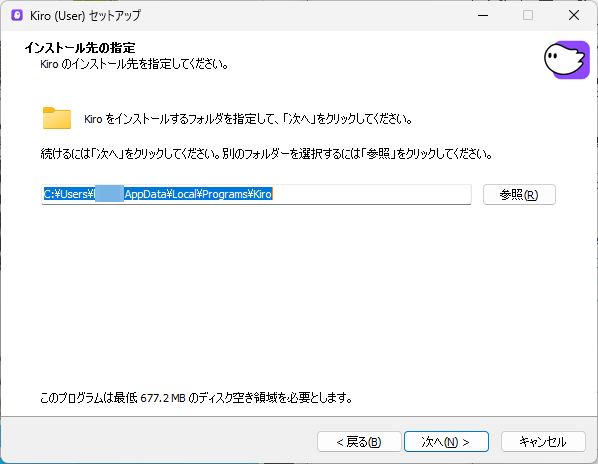The height and width of the screenshot is (464, 598).
Task: Cancel setup with the キャンセル button
Action: [x=543, y=442]
